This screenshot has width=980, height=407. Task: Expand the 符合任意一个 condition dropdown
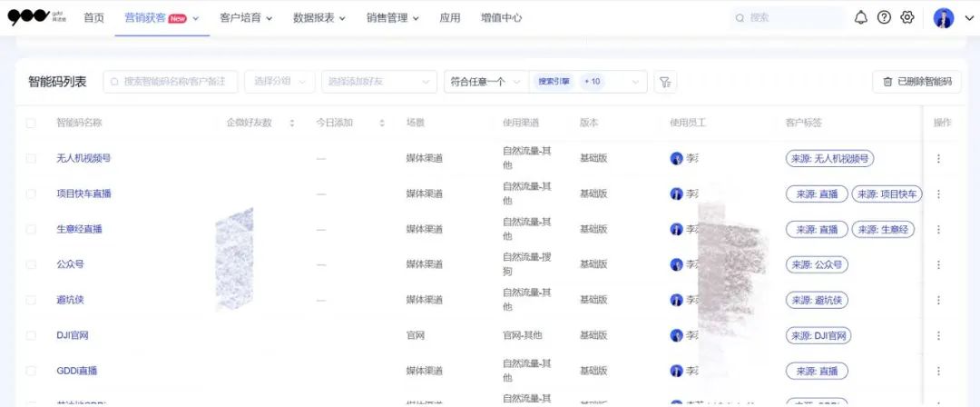coord(485,82)
